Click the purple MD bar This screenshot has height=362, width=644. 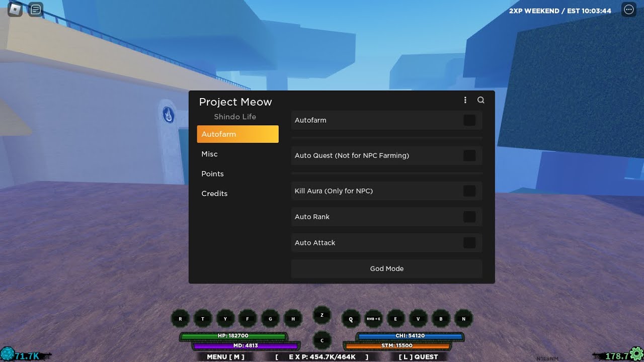246,346
